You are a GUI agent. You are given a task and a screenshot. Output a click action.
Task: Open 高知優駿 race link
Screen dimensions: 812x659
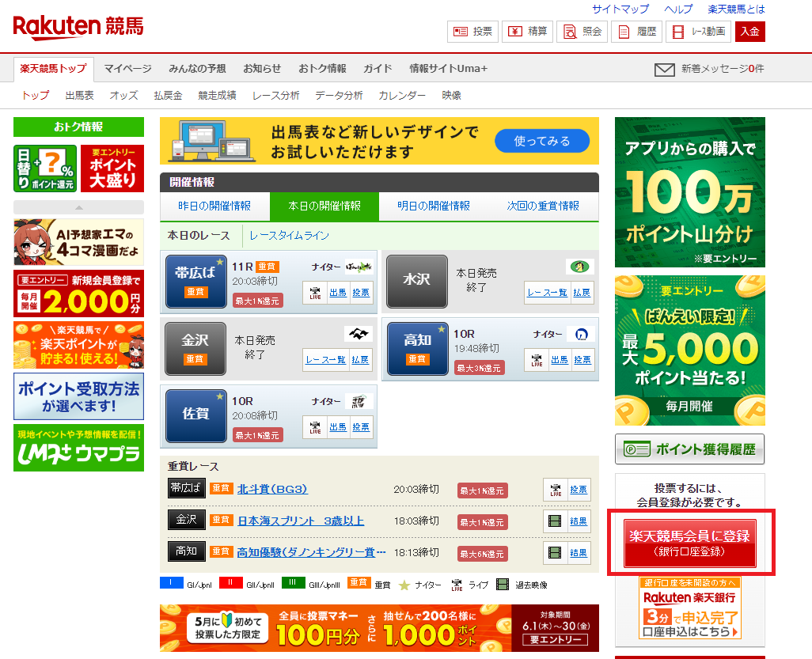311,552
